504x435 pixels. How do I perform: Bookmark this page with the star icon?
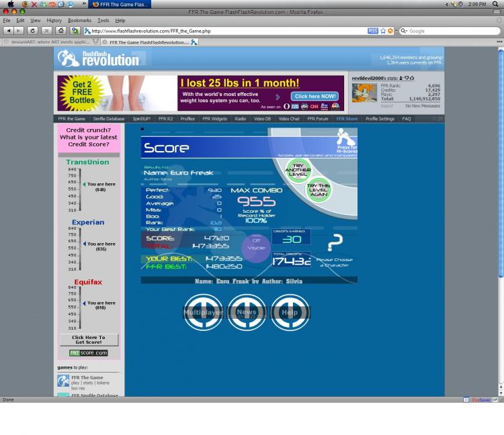point(383,31)
